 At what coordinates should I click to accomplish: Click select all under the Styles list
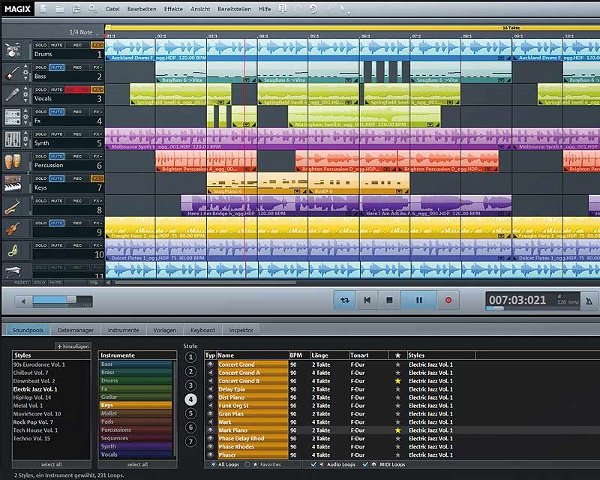[51, 464]
